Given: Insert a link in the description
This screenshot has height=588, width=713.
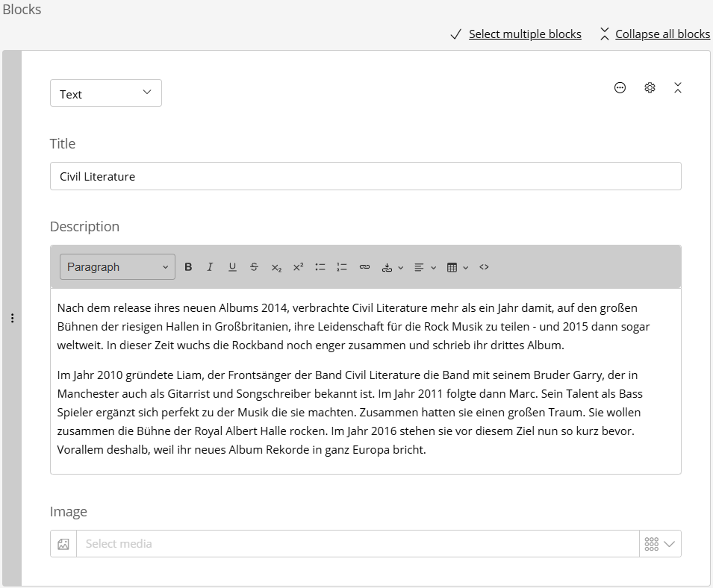Looking at the screenshot, I should 364,267.
